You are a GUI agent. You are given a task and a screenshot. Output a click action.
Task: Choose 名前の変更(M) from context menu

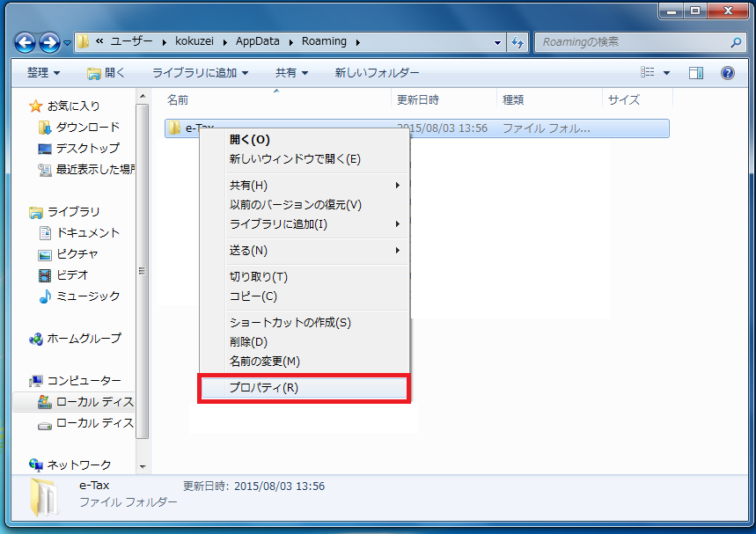point(305,361)
